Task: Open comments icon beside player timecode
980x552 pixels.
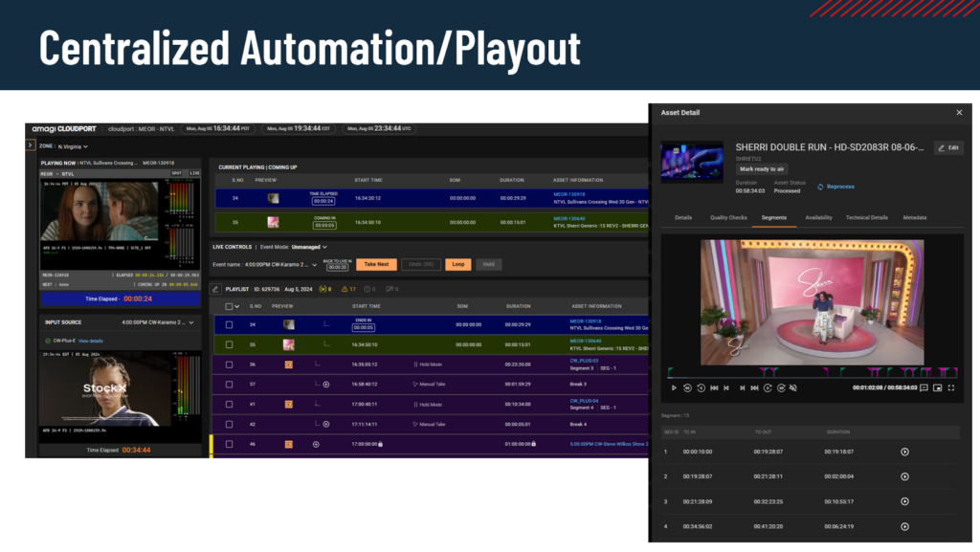Action: pyautogui.click(x=924, y=387)
